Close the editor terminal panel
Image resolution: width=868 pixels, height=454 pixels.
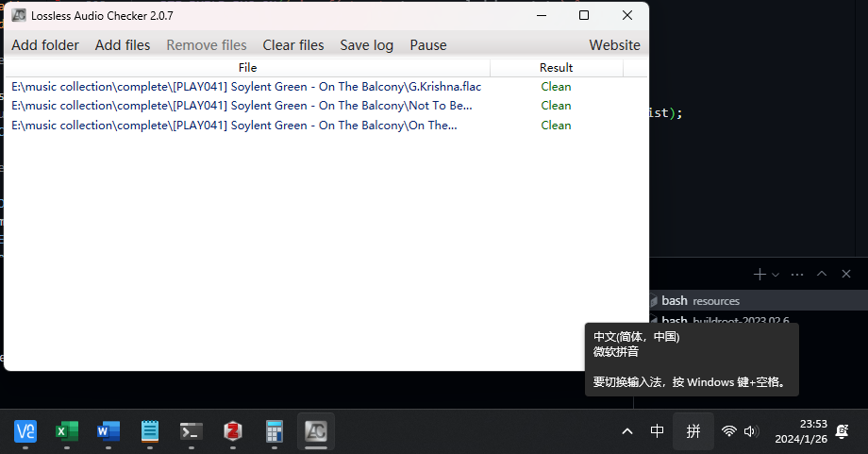click(846, 274)
